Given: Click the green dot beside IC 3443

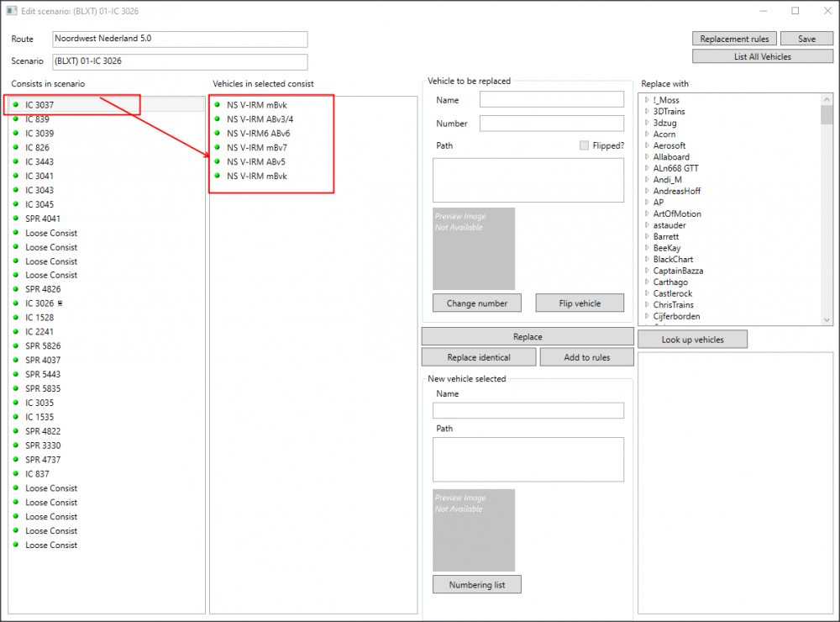Looking at the screenshot, I should coord(16,161).
